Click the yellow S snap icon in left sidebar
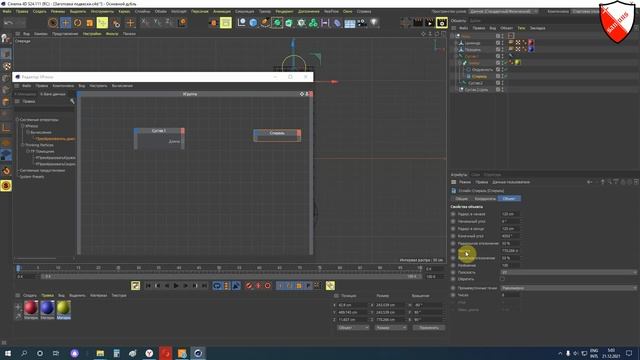The image size is (640, 360). (x=6, y=186)
